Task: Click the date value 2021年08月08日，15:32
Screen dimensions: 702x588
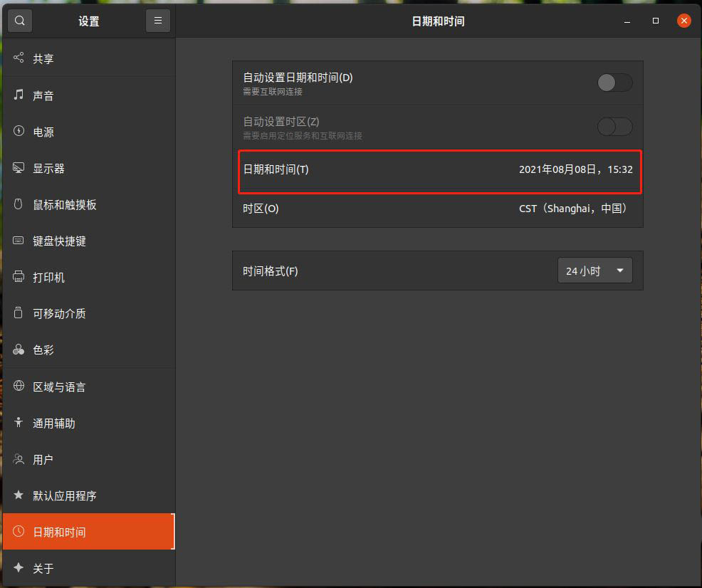Action: (576, 169)
